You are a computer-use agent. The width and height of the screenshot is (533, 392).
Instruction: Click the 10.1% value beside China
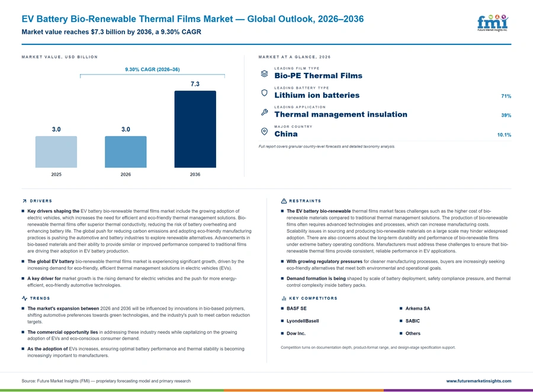[x=504, y=135]
